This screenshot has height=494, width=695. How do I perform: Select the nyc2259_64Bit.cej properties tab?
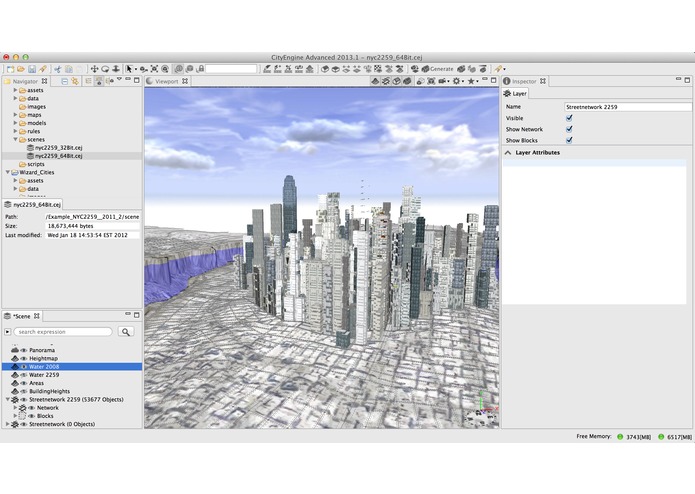coord(32,205)
